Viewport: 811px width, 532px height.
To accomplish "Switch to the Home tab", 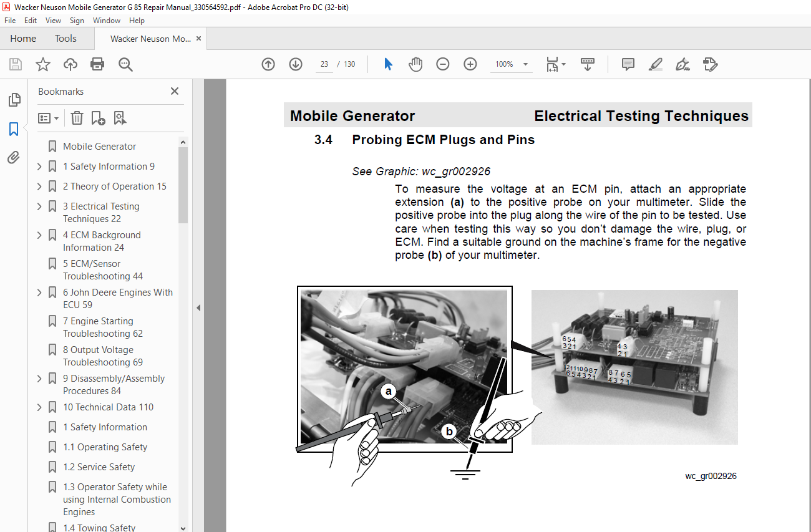I will pyautogui.click(x=23, y=38).
